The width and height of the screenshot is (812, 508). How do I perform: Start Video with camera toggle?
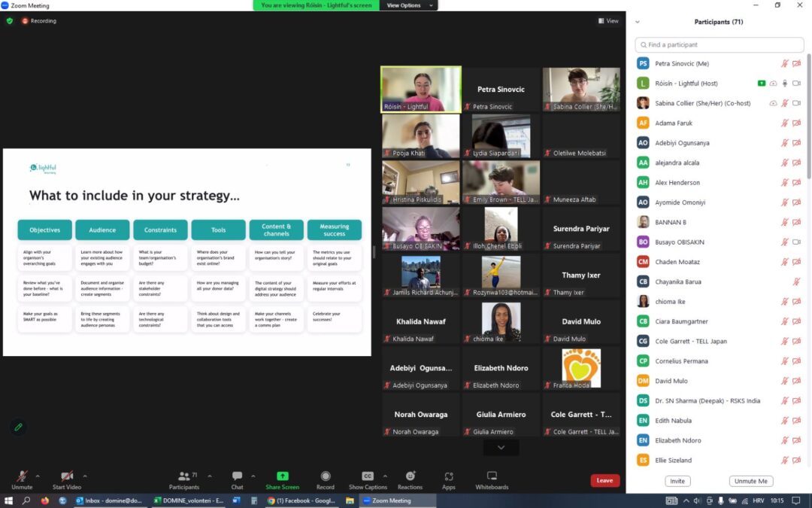[67, 476]
